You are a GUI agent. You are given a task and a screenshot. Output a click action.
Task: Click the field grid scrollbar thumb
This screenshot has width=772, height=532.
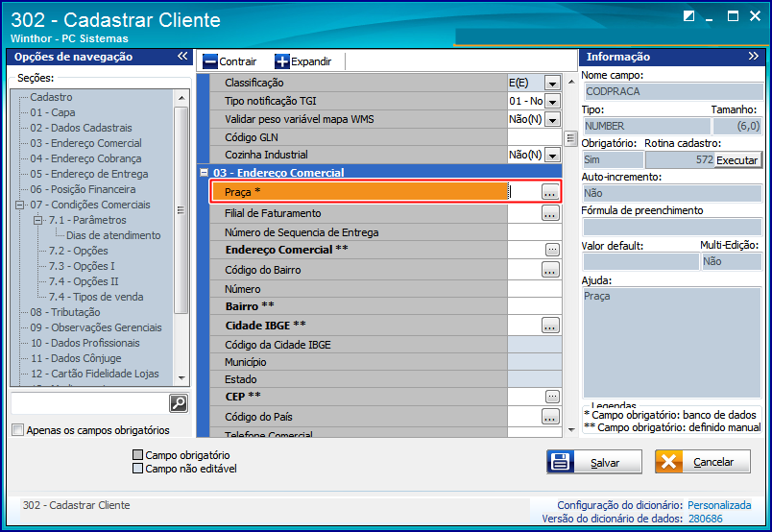click(570, 138)
